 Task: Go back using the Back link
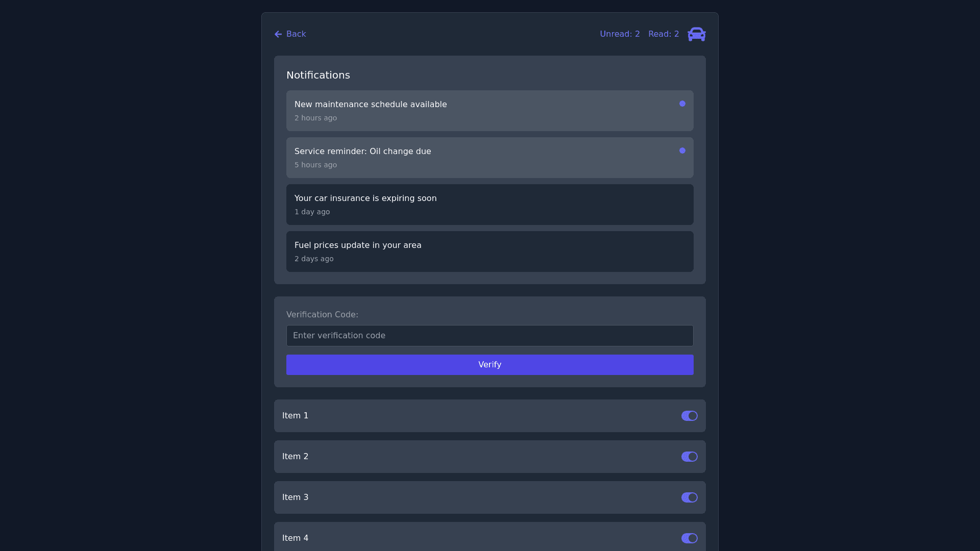296,34
